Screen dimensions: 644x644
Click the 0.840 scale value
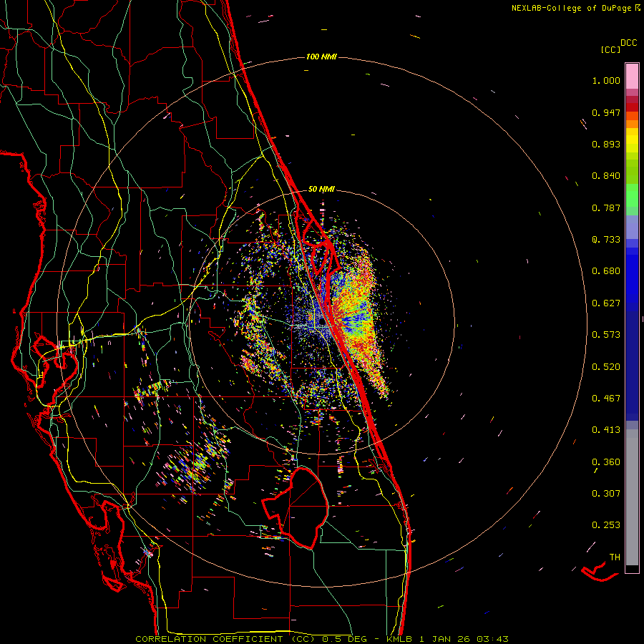(606, 176)
